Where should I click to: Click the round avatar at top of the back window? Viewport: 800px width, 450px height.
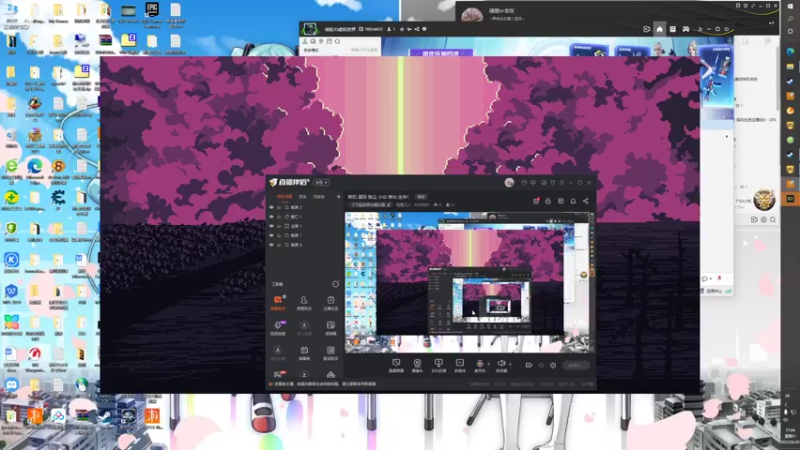click(472, 14)
